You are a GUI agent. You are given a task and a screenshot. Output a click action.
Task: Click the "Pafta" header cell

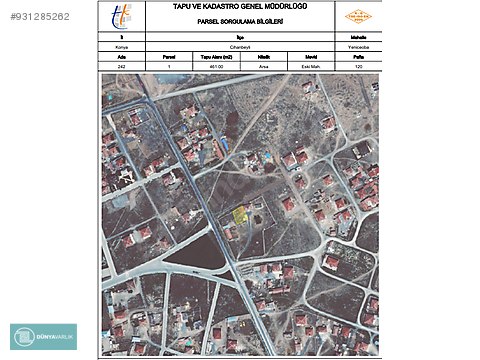[x=358, y=57]
